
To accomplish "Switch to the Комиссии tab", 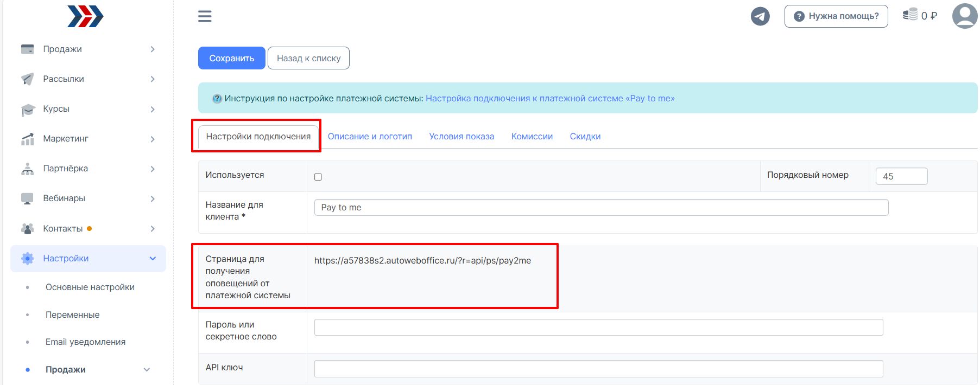I will click(532, 137).
